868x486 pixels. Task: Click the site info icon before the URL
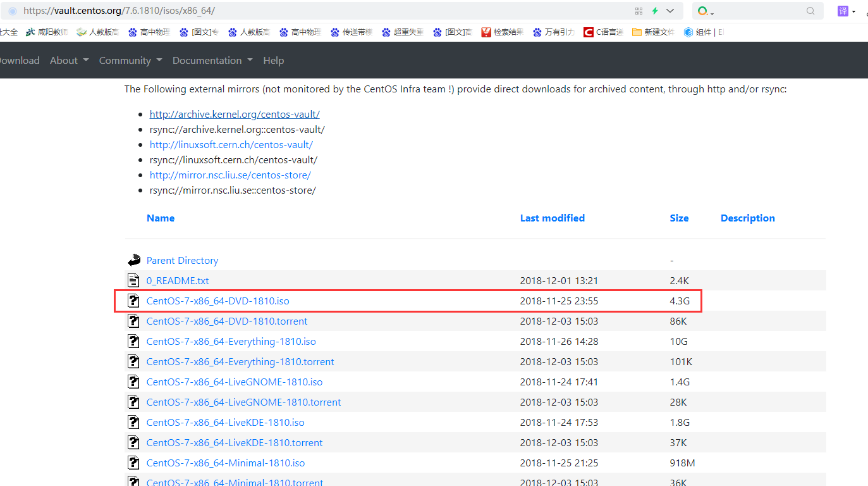pyautogui.click(x=13, y=11)
